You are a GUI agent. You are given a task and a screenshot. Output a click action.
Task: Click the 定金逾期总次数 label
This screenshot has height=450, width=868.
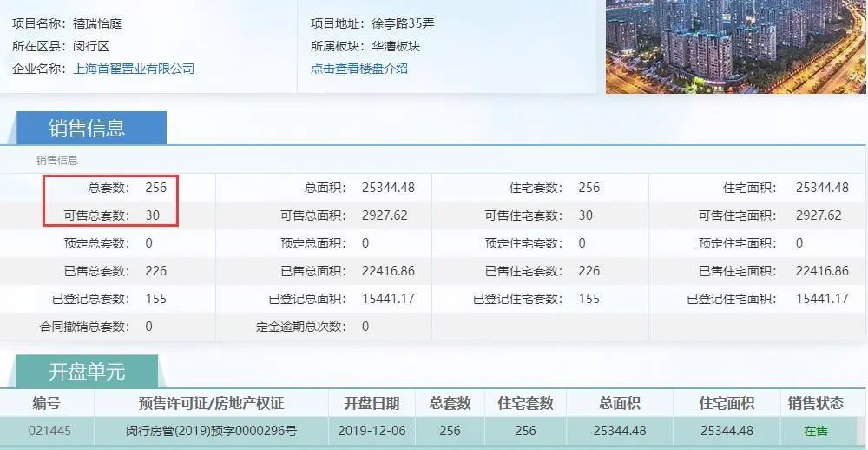point(300,327)
